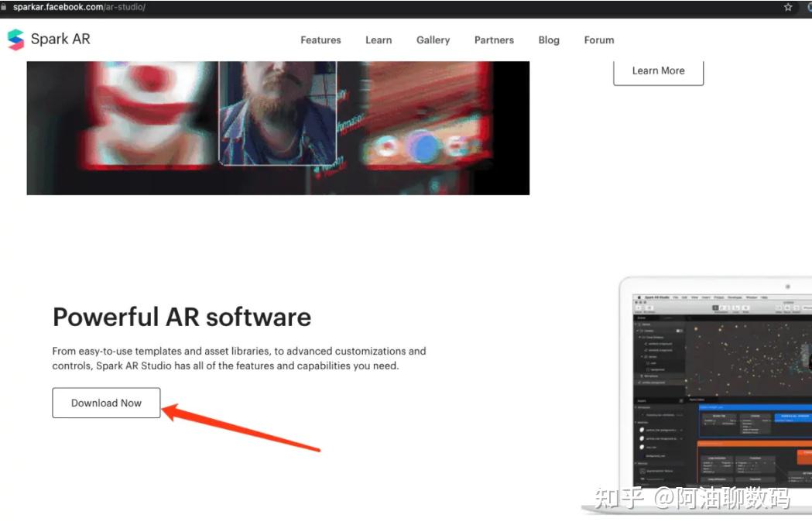The image size is (812, 532).
Task: Click the Learn More button
Action: pos(658,72)
